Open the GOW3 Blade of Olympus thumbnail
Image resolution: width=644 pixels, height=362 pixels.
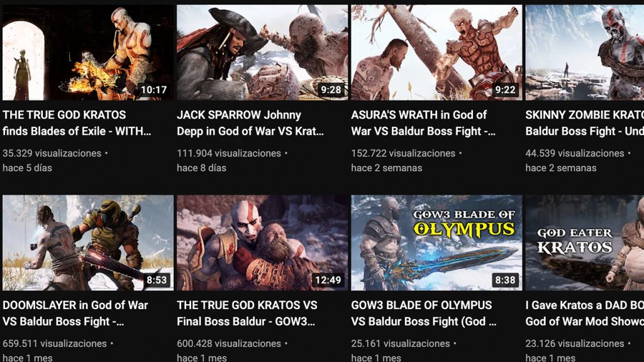click(x=436, y=243)
